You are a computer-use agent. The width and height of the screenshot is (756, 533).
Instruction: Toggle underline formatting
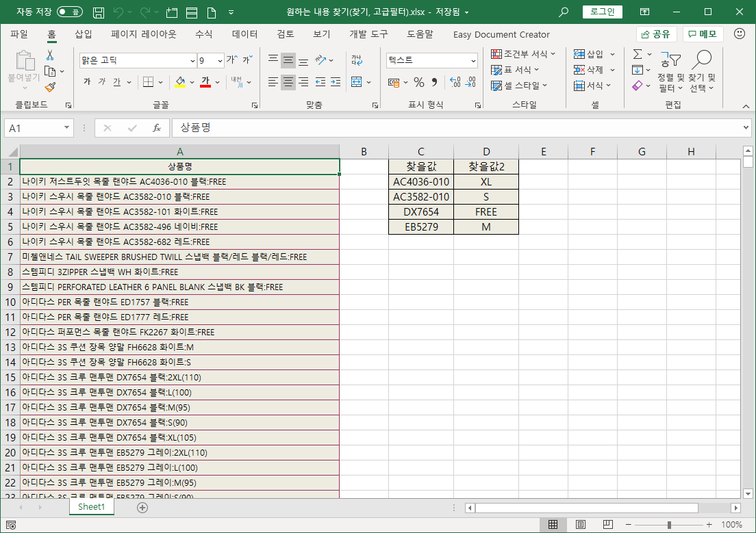point(116,82)
